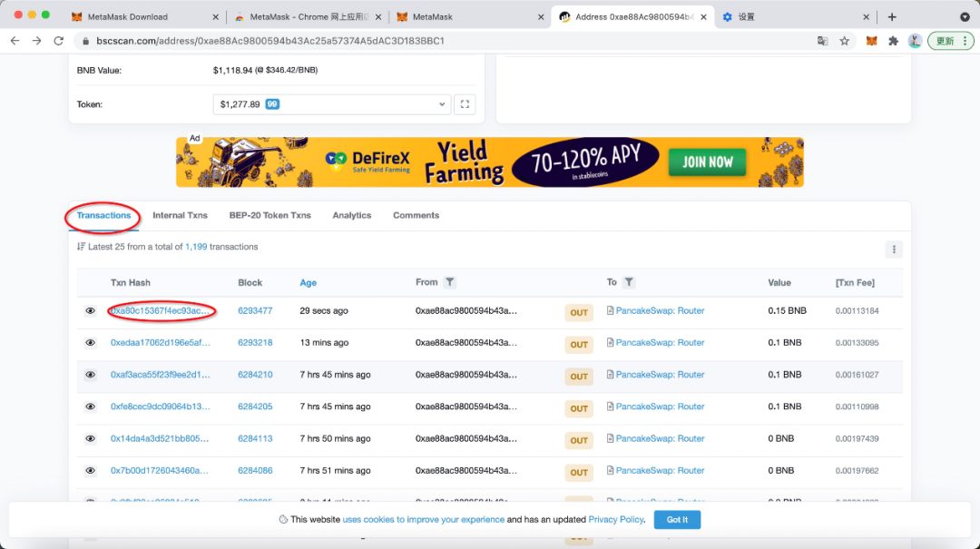The height and width of the screenshot is (549, 980).
Task: Switch to MetaMask Download browser tab
Action: 143,17
